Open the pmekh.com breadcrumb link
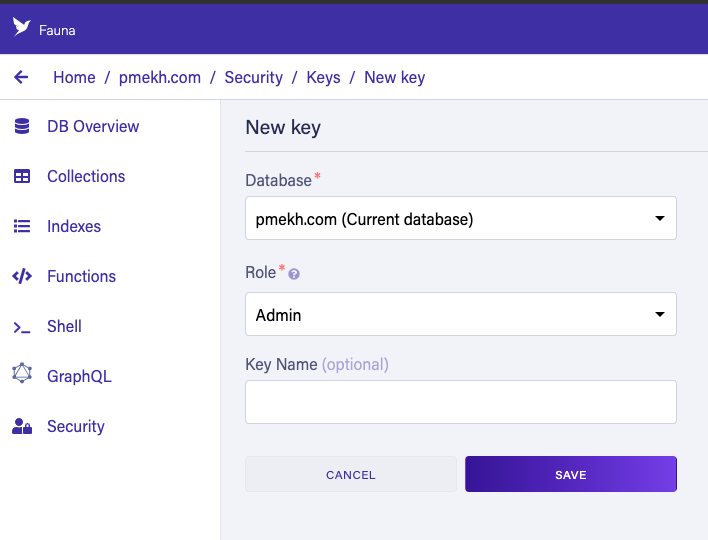 click(x=160, y=77)
